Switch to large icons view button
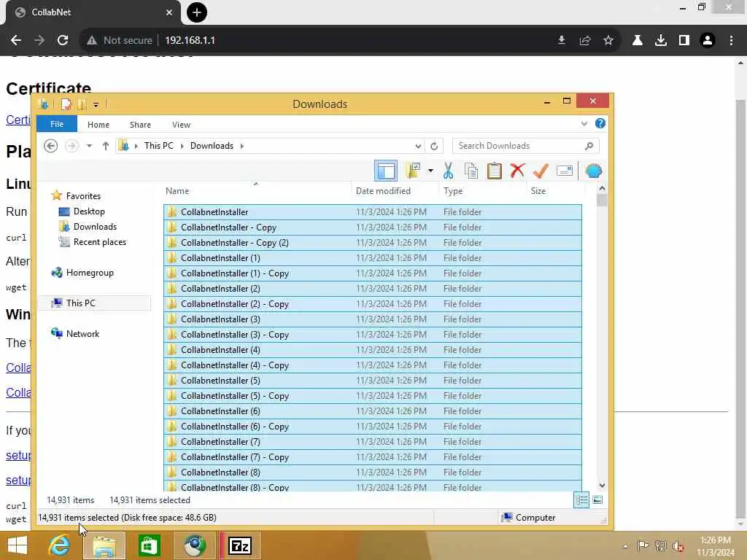The width and height of the screenshot is (747, 560). click(597, 500)
